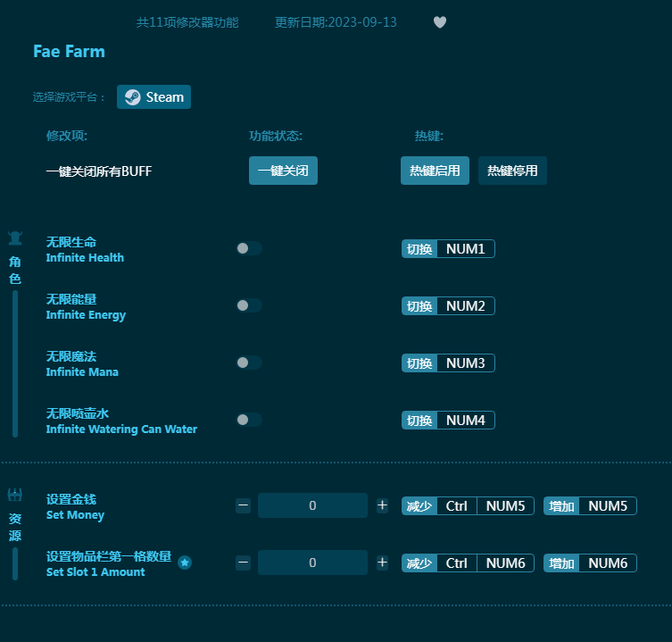Viewport: 672px width, 642px height.
Task: Click the character category helmet icon
Action: coord(15,238)
